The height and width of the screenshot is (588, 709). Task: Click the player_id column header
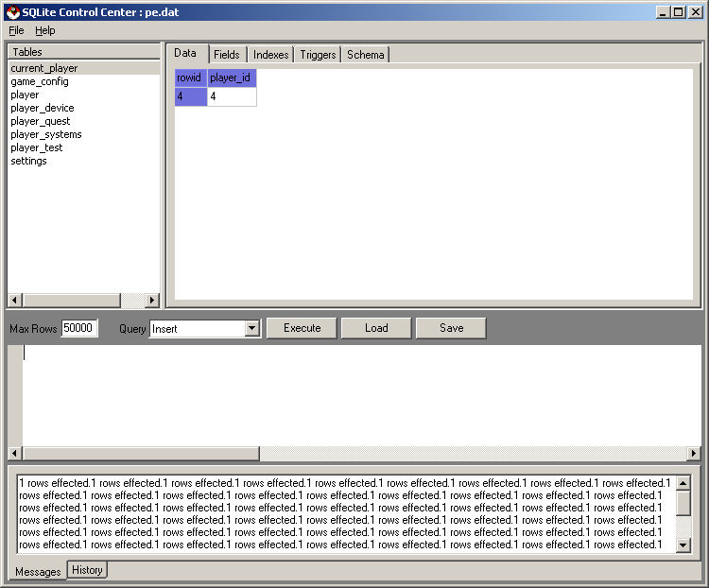[232, 78]
